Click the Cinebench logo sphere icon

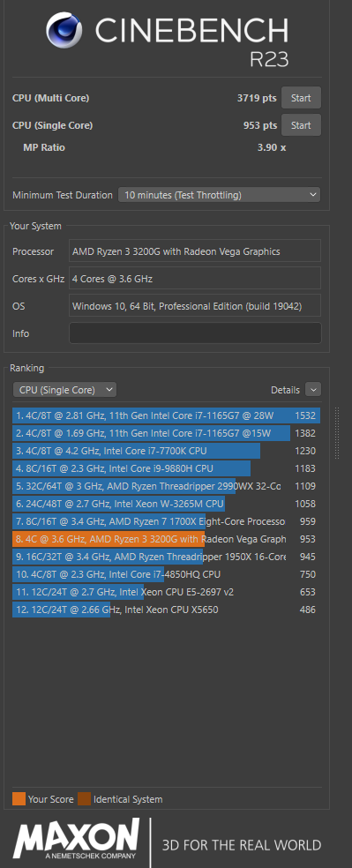coord(64,31)
